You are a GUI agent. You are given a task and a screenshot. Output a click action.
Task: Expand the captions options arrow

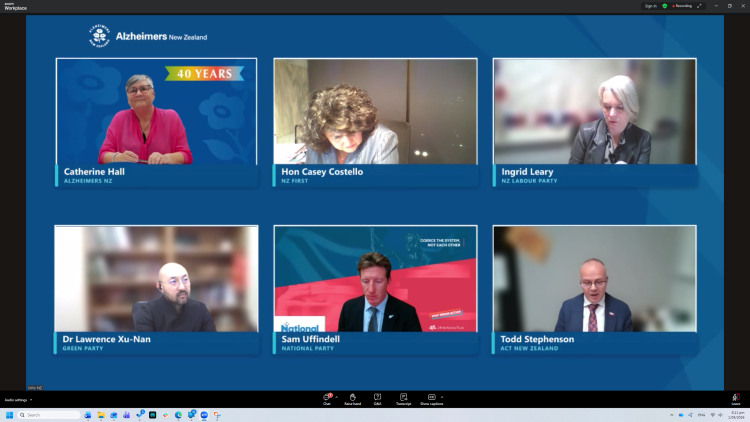[x=442, y=397]
